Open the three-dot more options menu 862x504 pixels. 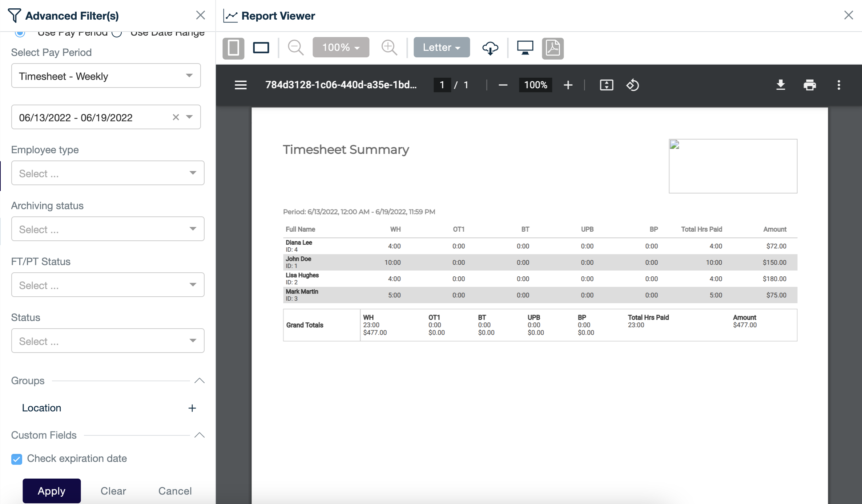click(x=839, y=85)
